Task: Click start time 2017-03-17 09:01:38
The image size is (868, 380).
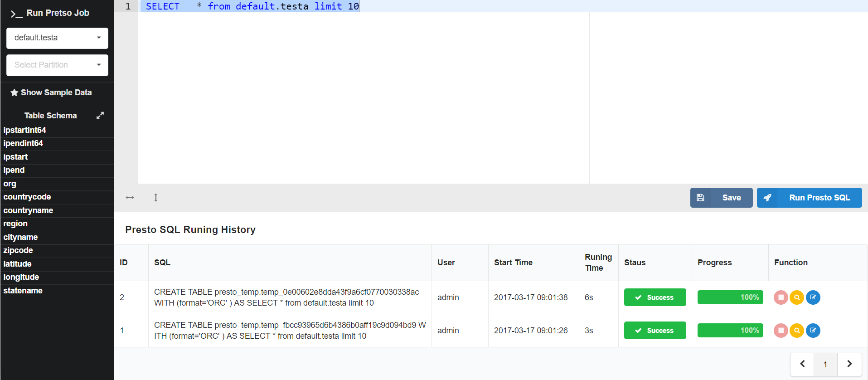Action: coord(531,297)
